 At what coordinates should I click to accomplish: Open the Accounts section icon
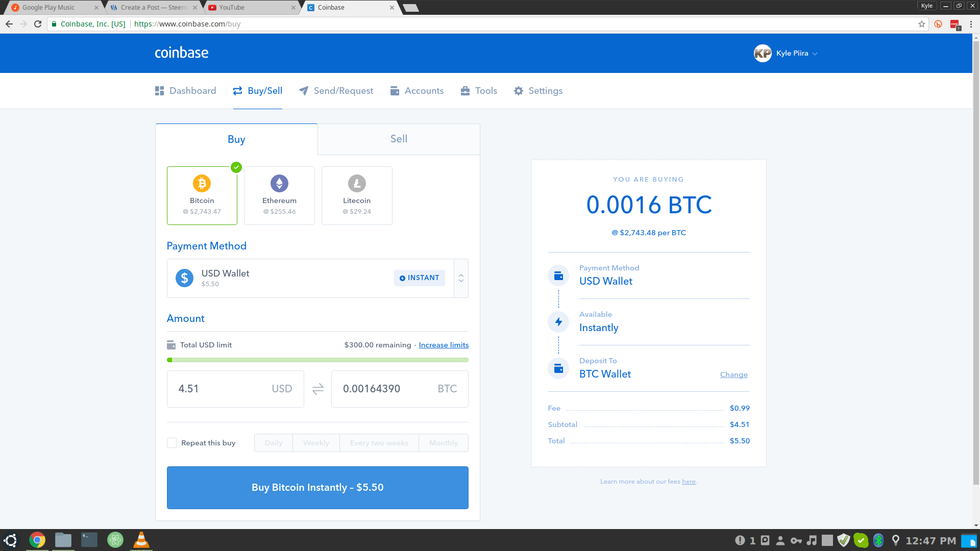pos(395,91)
